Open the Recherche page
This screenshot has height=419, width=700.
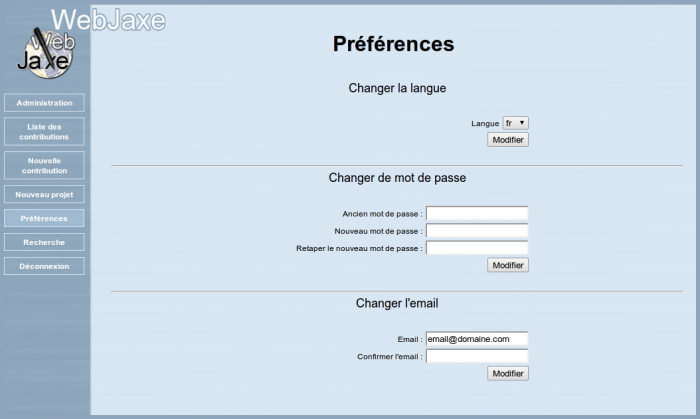pos(44,242)
